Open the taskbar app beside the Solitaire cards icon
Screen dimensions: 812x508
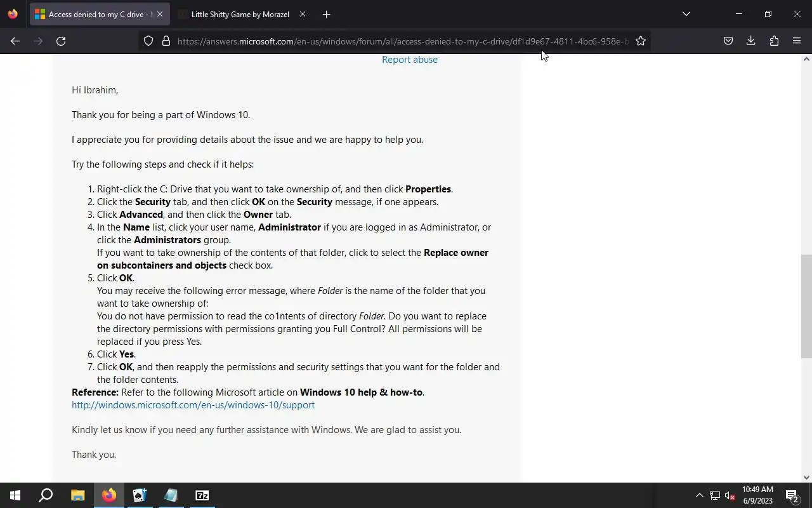tap(171, 495)
